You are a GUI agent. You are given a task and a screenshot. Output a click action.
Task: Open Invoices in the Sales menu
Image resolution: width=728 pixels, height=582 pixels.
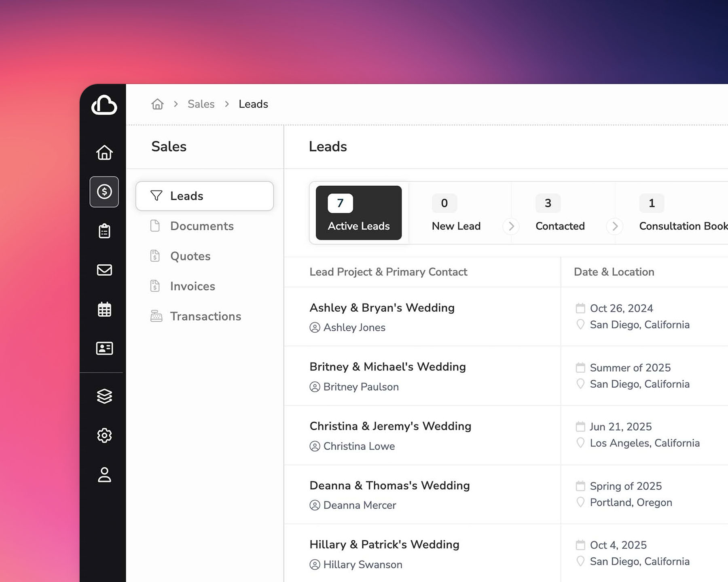[193, 286]
